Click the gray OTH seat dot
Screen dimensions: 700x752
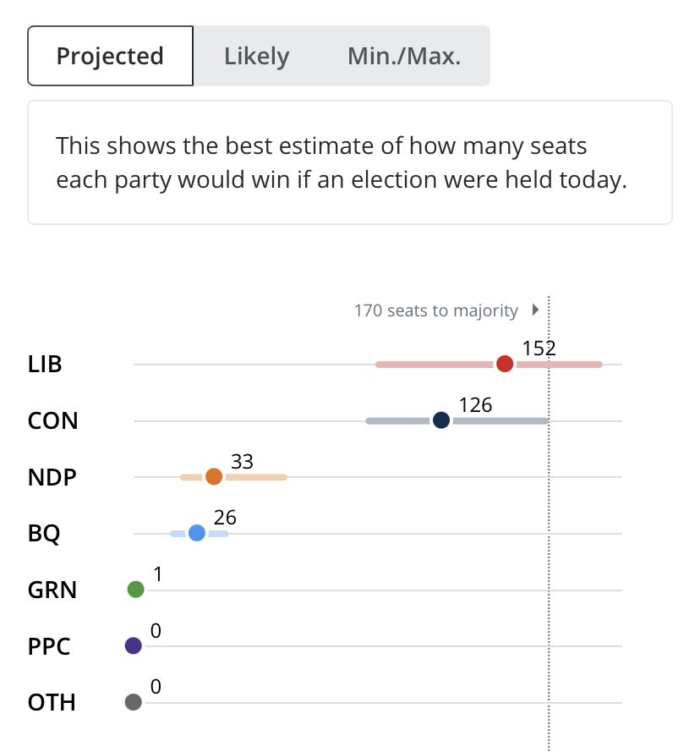(134, 702)
